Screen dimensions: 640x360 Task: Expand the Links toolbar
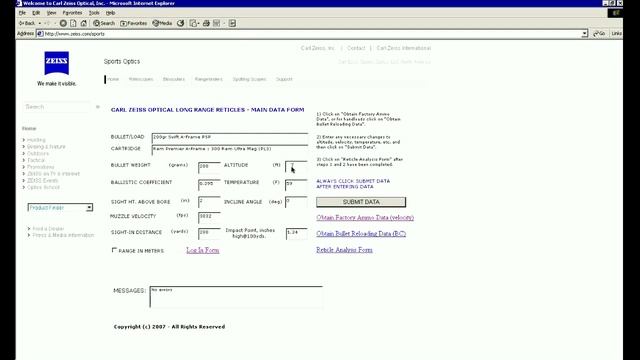pyautogui.click(x=616, y=33)
